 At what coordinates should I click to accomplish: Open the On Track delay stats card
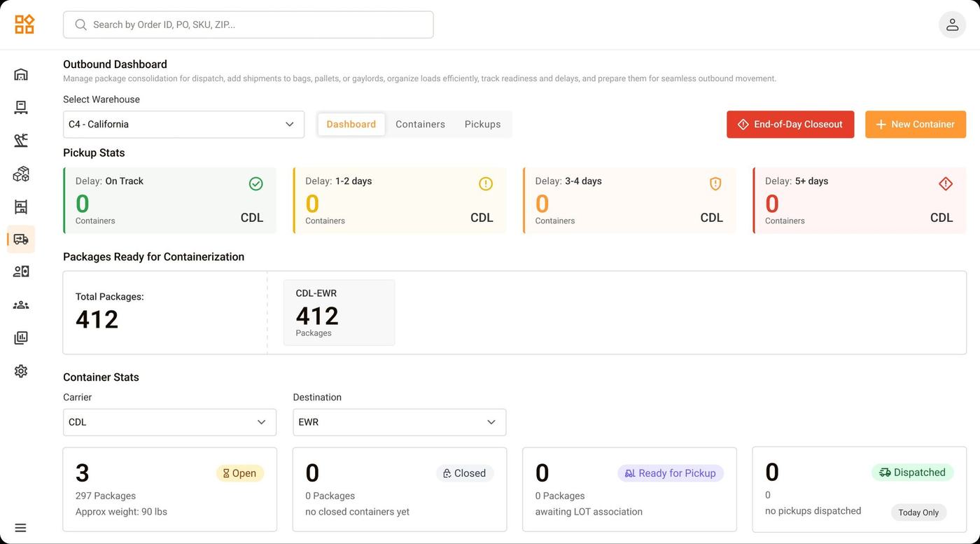(169, 200)
